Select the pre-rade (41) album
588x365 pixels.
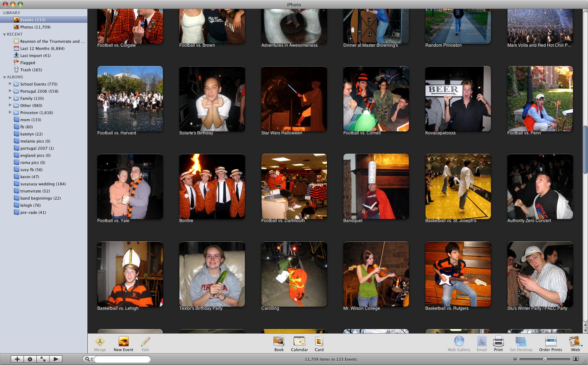click(x=44, y=212)
